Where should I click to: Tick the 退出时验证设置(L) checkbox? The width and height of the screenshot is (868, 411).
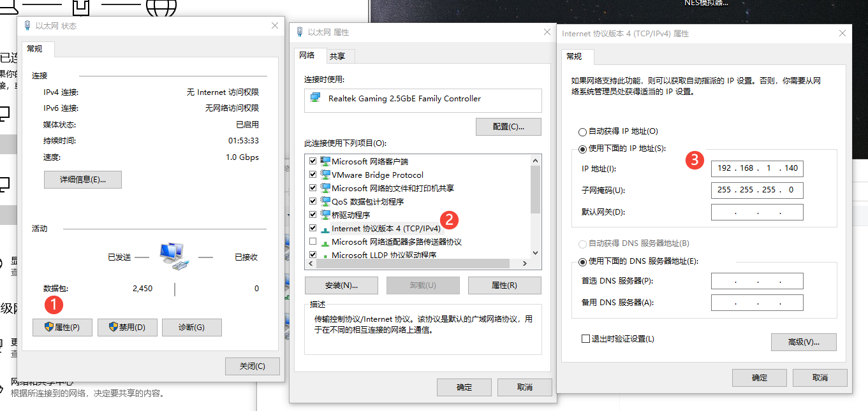[x=585, y=339]
